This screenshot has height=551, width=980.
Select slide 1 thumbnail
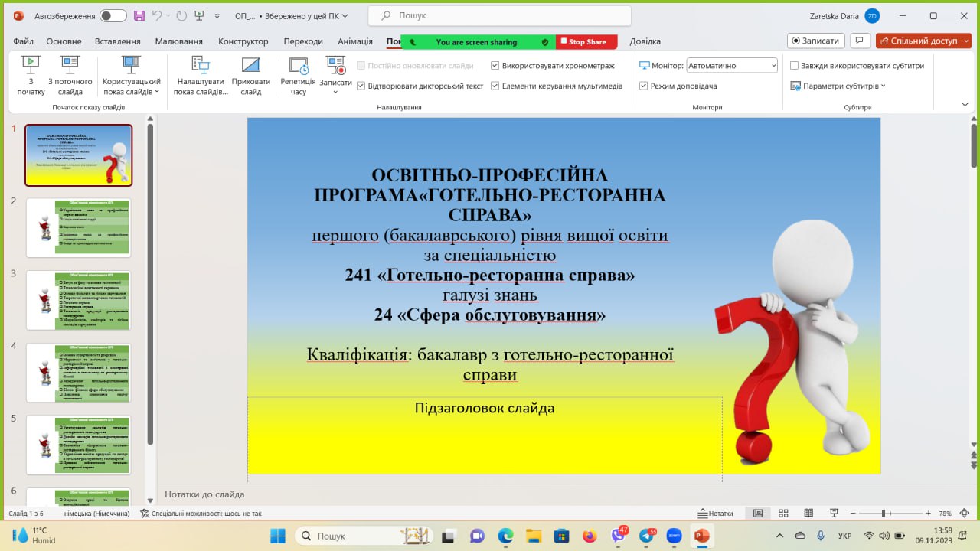pos(78,155)
